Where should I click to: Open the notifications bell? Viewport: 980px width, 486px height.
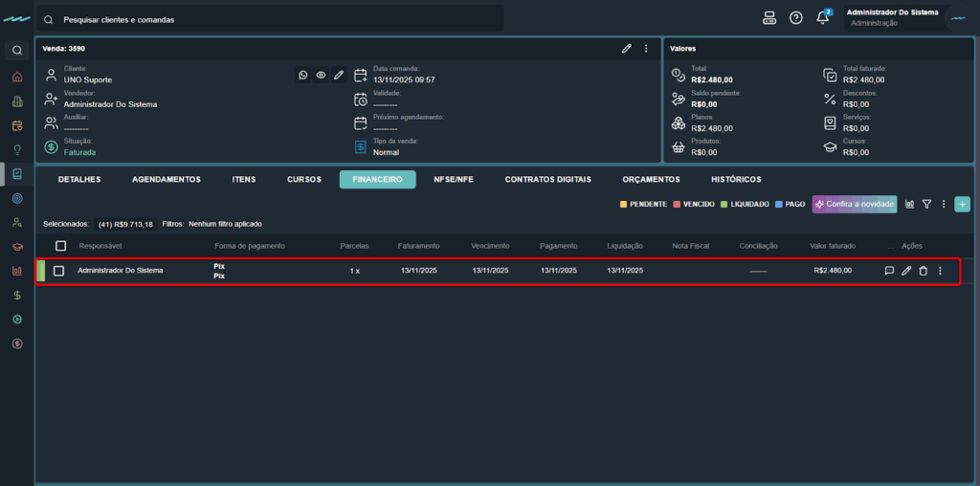coord(823,18)
